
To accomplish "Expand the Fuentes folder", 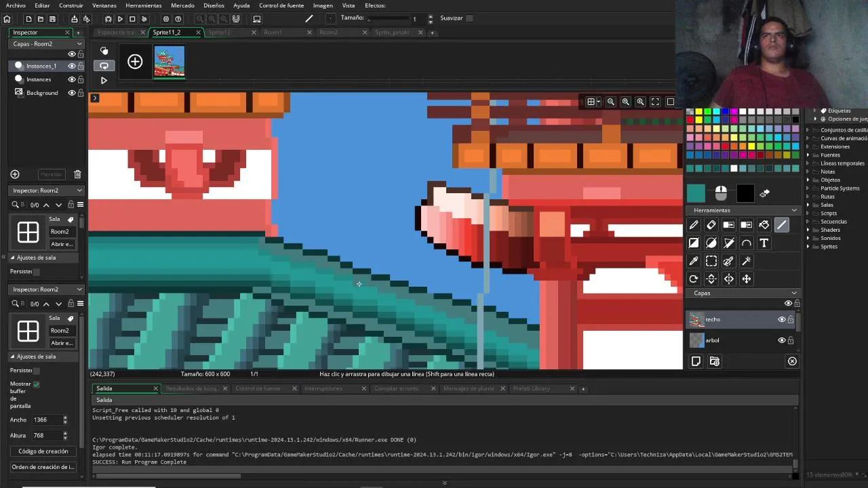I will tap(808, 155).
